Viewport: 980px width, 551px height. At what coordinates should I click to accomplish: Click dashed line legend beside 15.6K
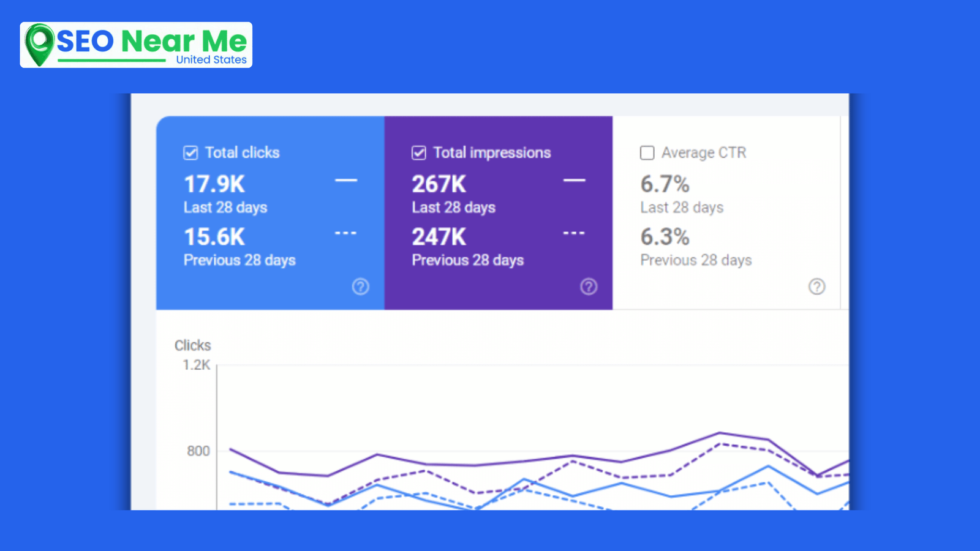click(346, 233)
